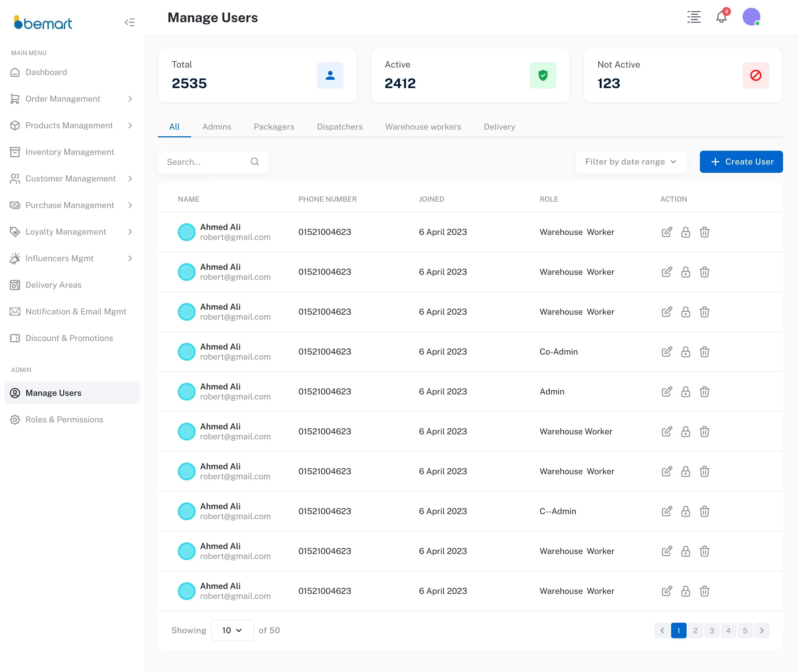Click lock icon in the Admin role row
Viewport: 798px width, 672px height.
click(x=686, y=392)
